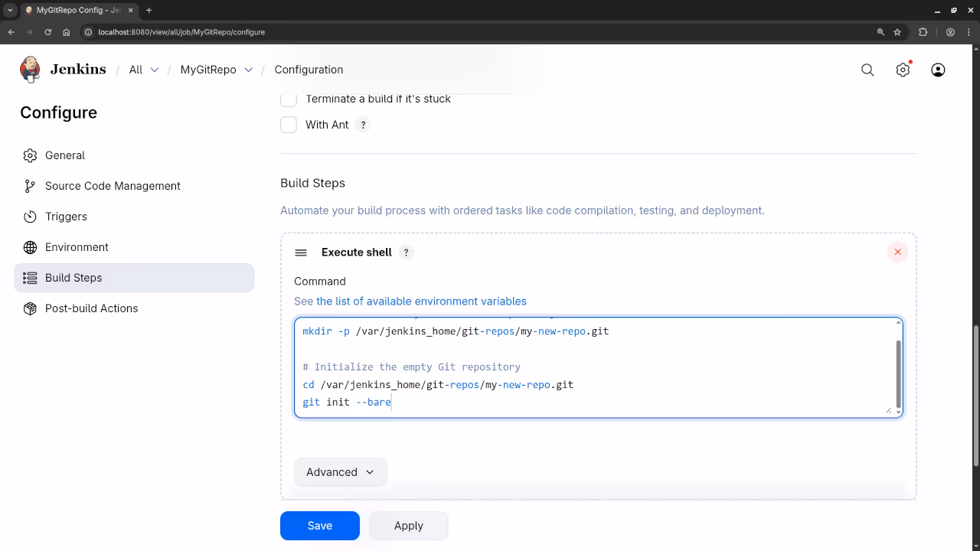The height and width of the screenshot is (551, 980).
Task: Jump to Post-build Actions section
Action: tap(91, 308)
